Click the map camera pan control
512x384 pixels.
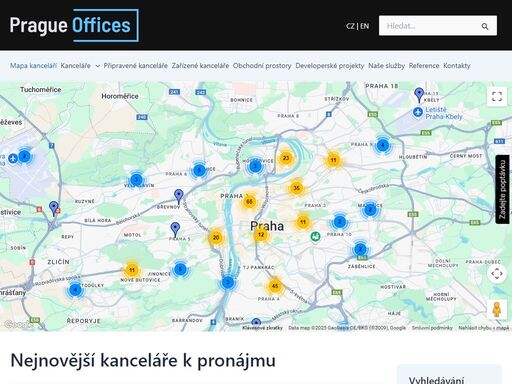click(497, 273)
